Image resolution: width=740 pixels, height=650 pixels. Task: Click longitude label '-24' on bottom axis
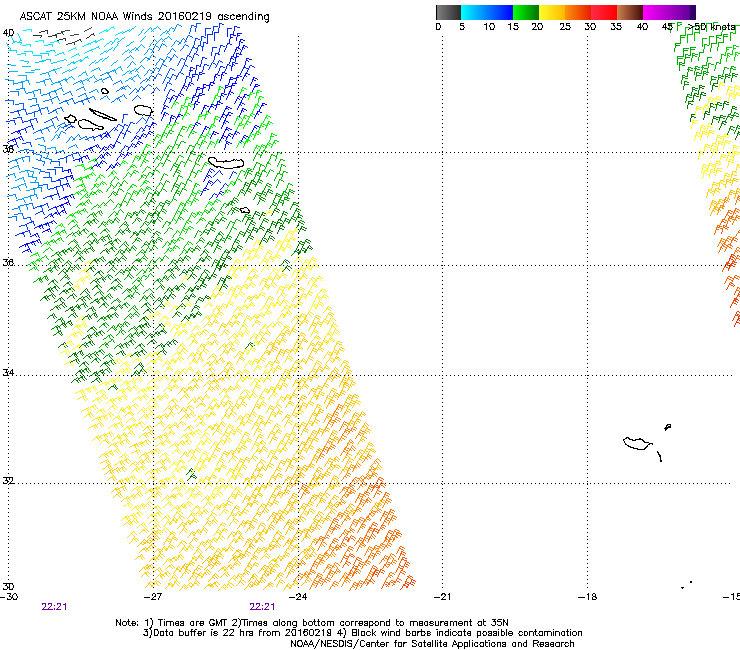point(298,597)
